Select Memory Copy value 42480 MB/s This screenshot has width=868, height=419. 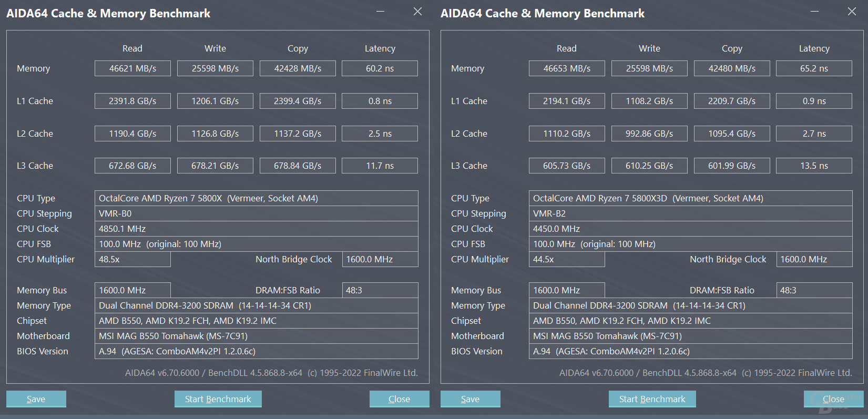(732, 68)
